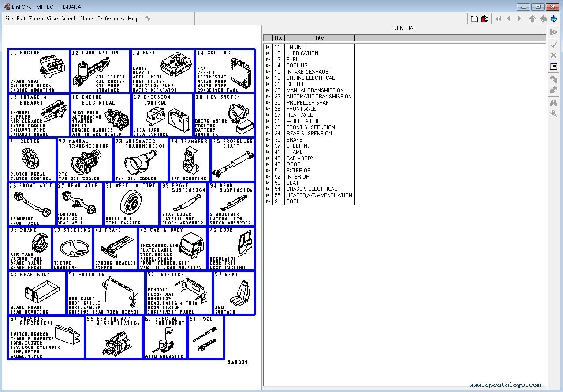Expand the BRAKE row triangle
This screenshot has width=563, height=392.
click(x=268, y=140)
